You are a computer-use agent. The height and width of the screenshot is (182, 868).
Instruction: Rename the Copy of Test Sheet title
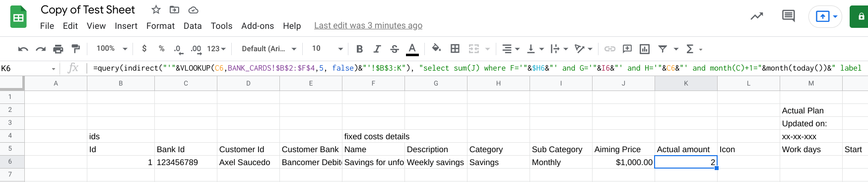click(88, 10)
